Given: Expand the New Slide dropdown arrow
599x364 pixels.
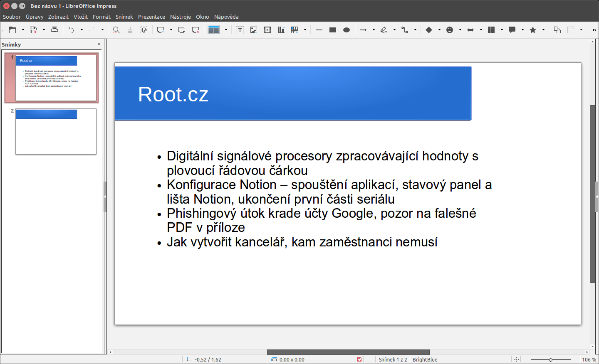Looking at the screenshot, I should tap(171, 30).
